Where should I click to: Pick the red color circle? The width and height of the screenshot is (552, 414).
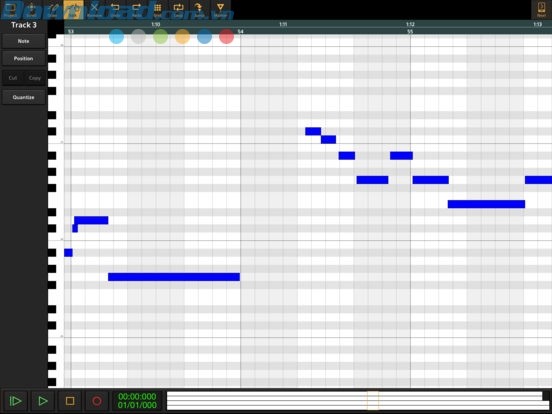(x=226, y=37)
